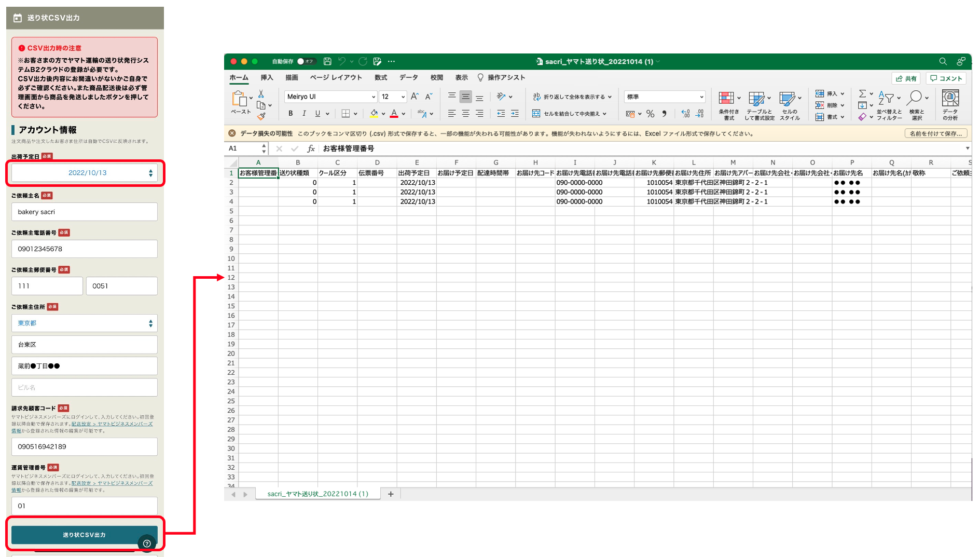The height and width of the screenshot is (557, 980).
Task: Open the number format 標準 dropdown
Action: [x=701, y=97]
